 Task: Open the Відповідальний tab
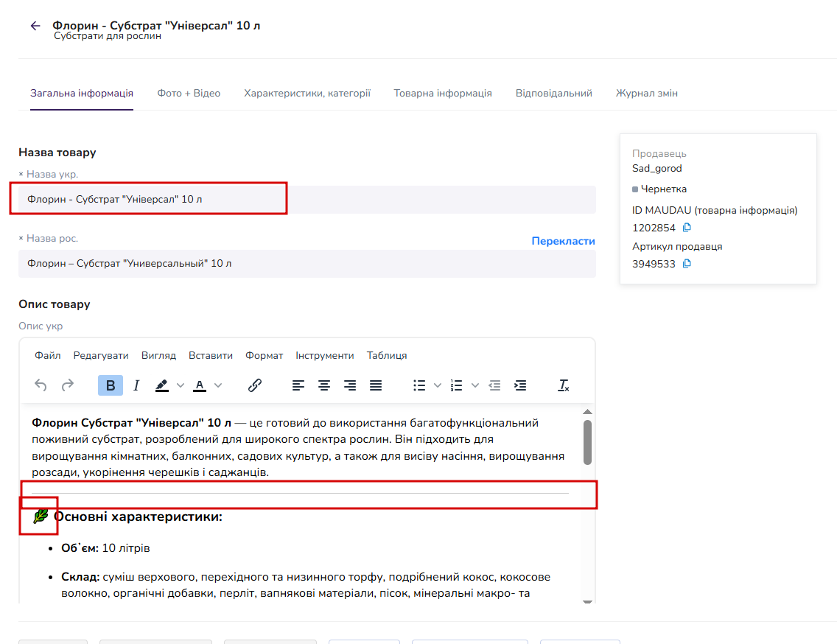(x=553, y=94)
